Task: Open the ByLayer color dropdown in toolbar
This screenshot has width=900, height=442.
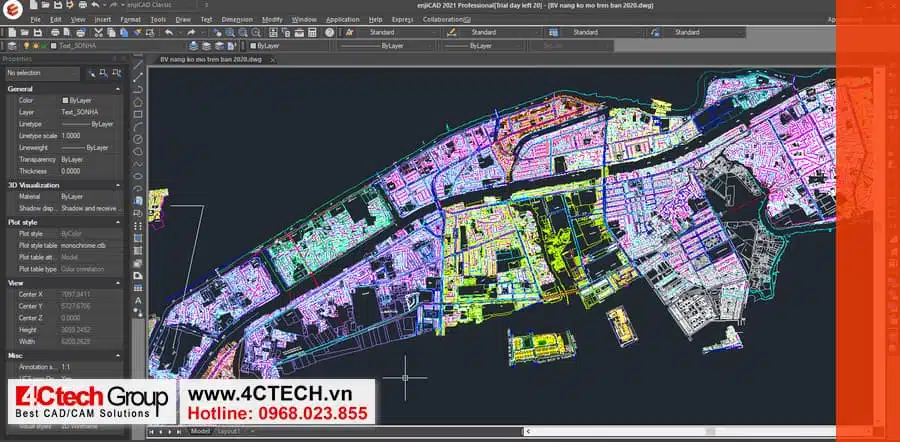Action: (x=289, y=46)
